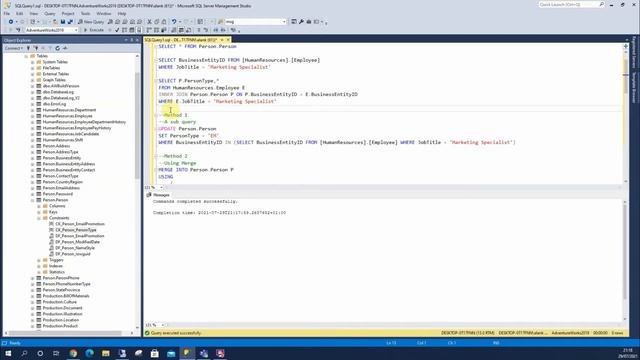Select the Production.Culture table

(60, 302)
